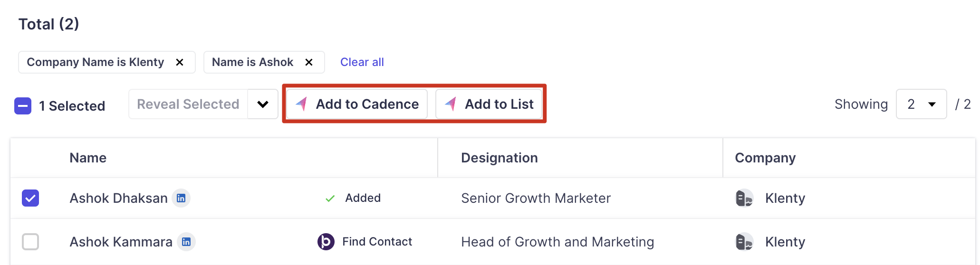The image size is (980, 265).
Task: Click the Add to Cadence button
Action: (x=357, y=104)
